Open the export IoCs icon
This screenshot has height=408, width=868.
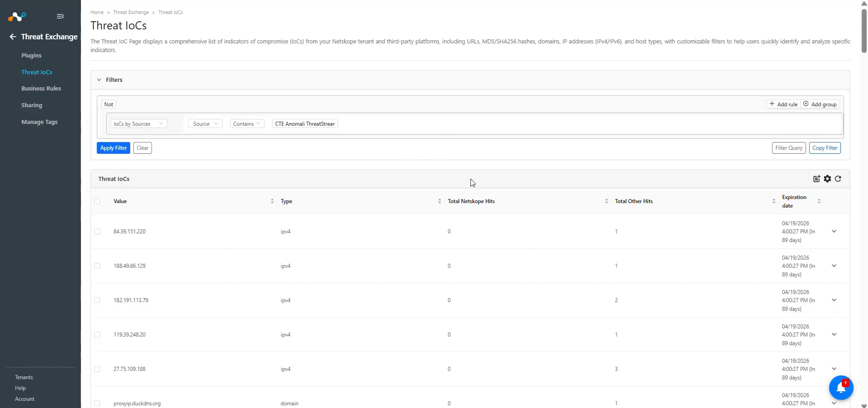point(816,179)
